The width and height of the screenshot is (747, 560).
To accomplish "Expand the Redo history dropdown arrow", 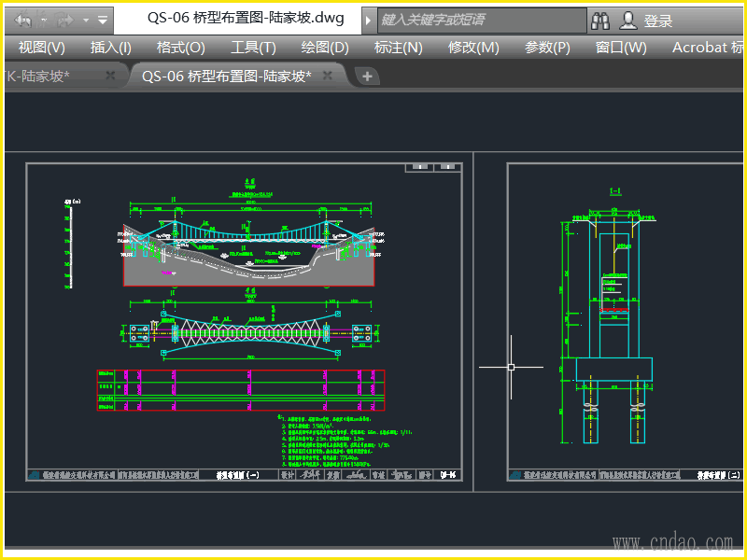I will 85,20.
